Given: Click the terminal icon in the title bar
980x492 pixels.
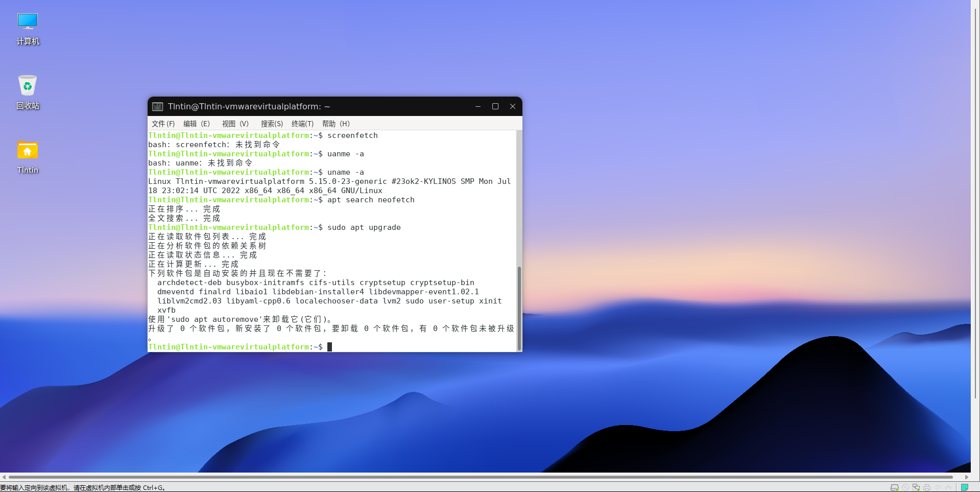Looking at the screenshot, I should pos(157,106).
